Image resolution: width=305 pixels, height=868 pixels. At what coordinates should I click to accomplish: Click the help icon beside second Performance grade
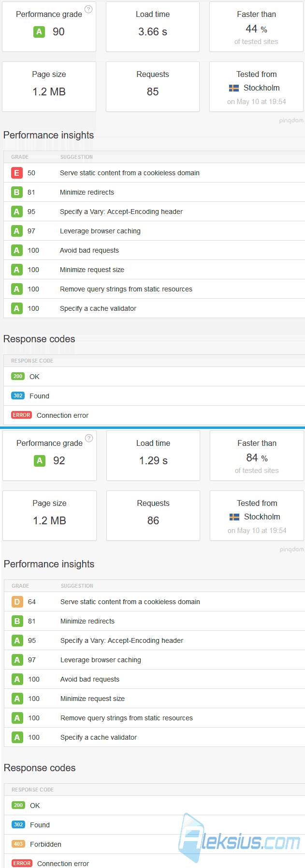(89, 438)
